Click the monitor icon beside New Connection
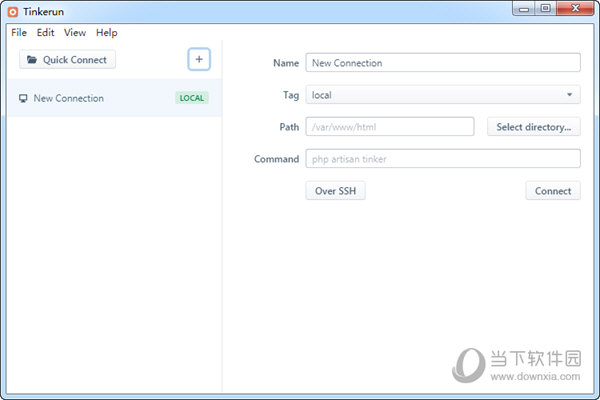The height and width of the screenshot is (400, 600). coord(23,98)
